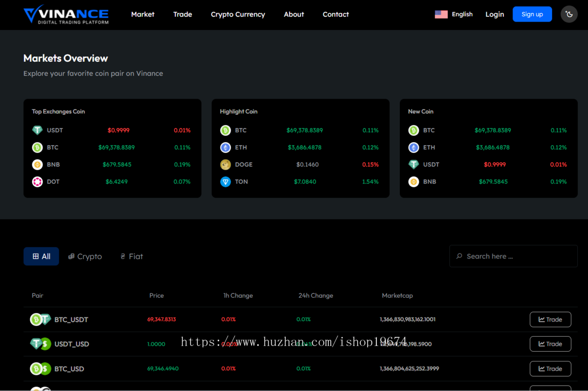
Task: Click the Highlight Coin title
Action: [x=239, y=111]
